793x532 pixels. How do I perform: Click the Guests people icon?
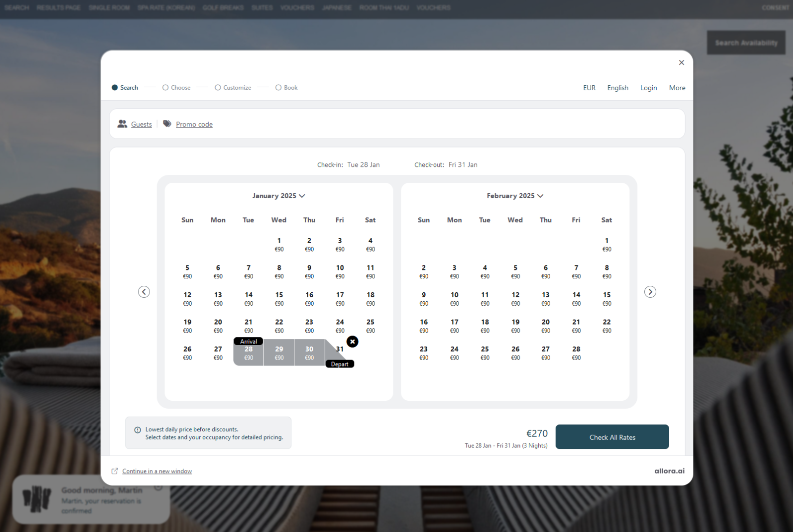[x=122, y=124]
